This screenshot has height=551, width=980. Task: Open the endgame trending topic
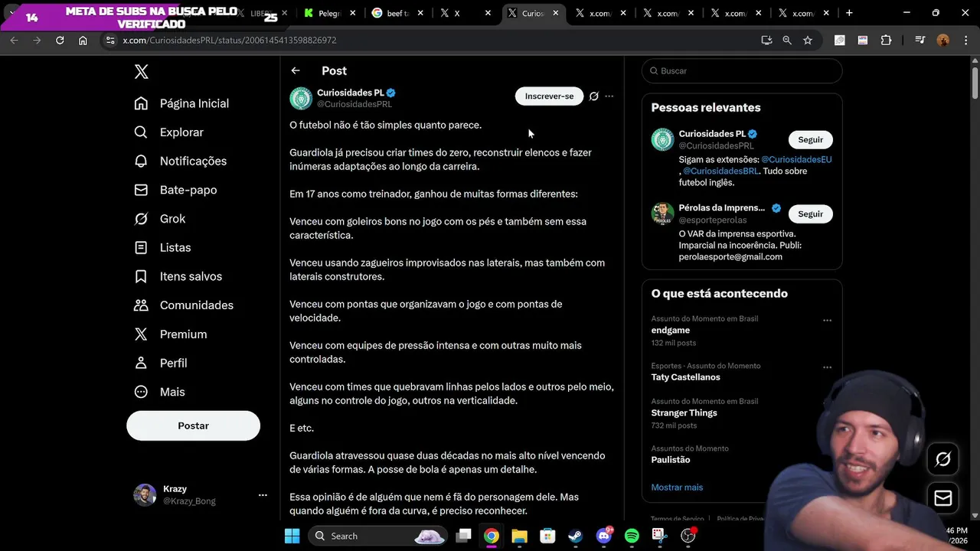click(671, 331)
